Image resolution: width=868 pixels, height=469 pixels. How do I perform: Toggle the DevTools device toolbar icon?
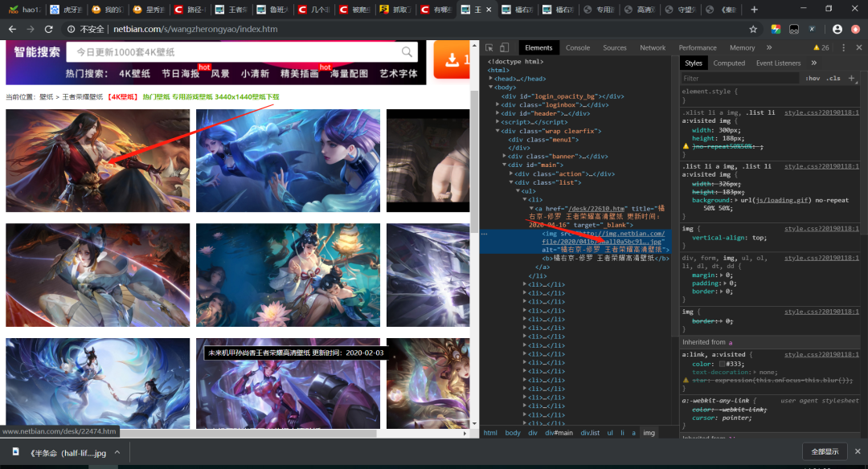504,47
